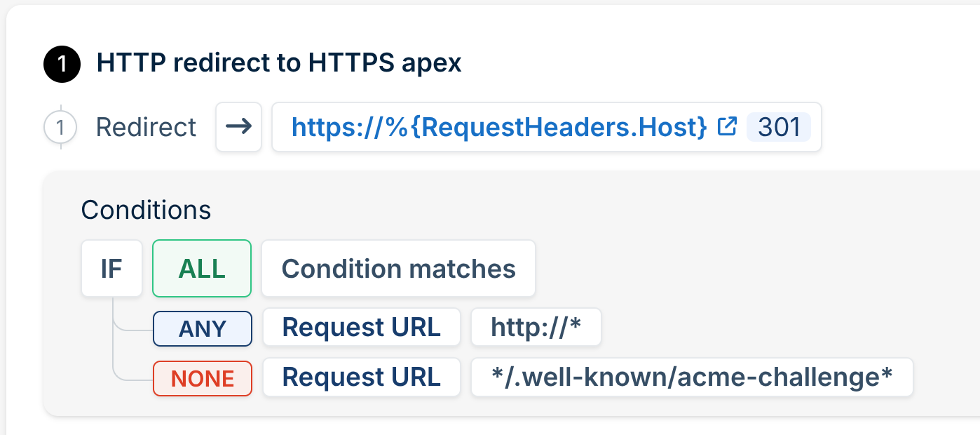Open the first Request URL condition type
980x435 pixels.
(362, 327)
